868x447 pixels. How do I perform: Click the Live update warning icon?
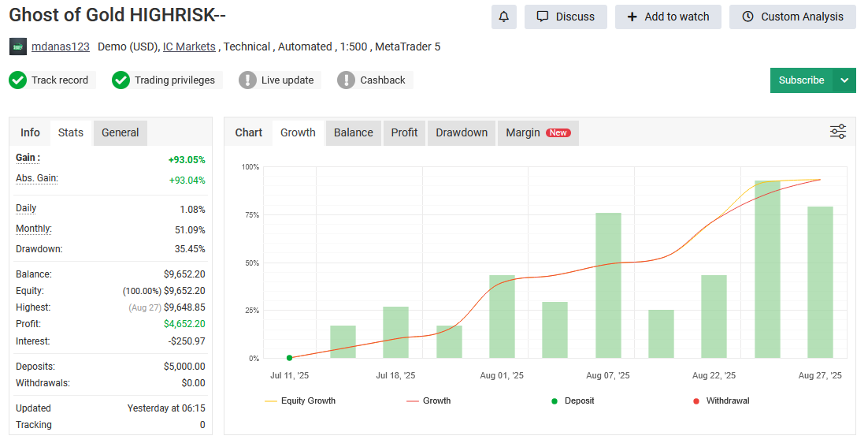pyautogui.click(x=247, y=80)
